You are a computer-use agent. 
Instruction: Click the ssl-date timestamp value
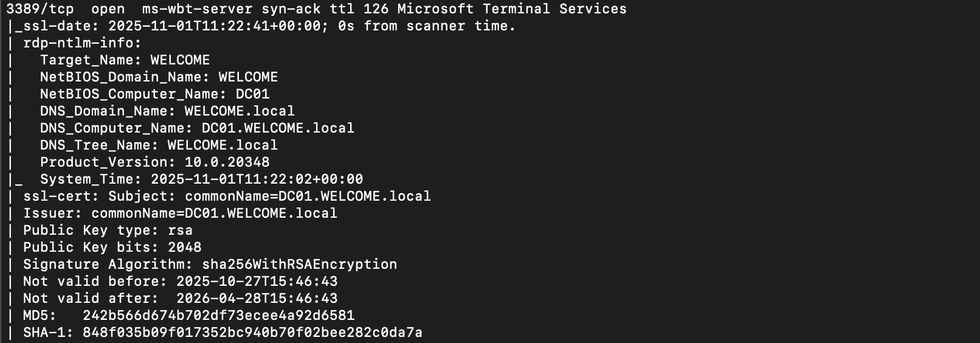[215, 26]
